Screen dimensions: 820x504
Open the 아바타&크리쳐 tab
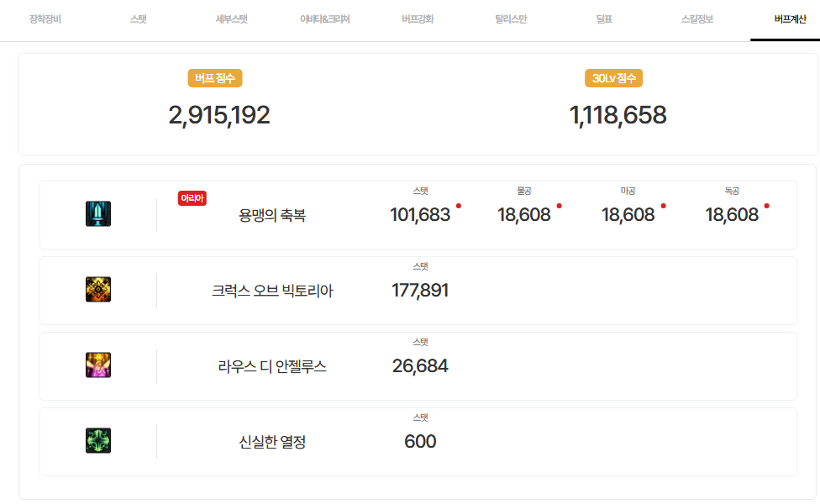click(324, 19)
